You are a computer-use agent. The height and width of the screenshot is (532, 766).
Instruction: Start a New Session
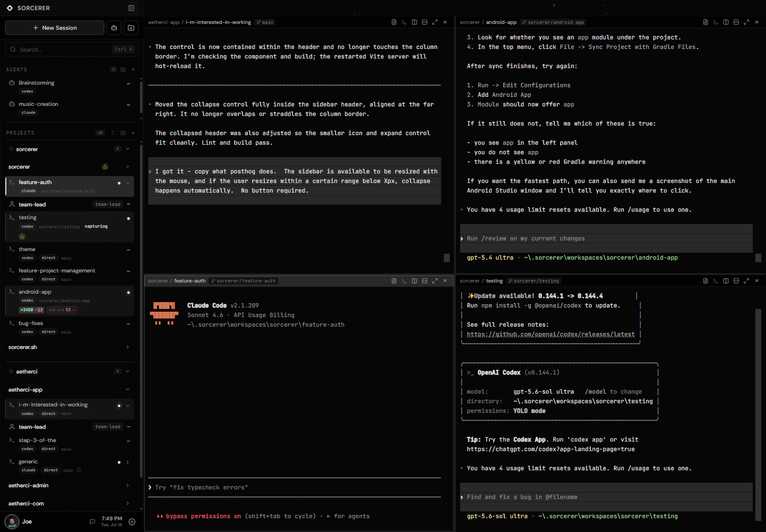[55, 28]
